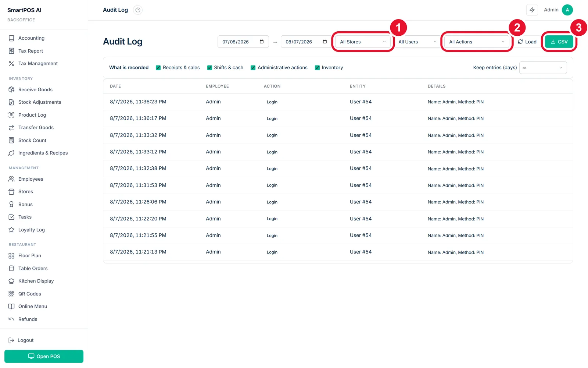588x368 pixels.
Task: Click the Kitchen Display chef hat icon
Action: (11, 281)
